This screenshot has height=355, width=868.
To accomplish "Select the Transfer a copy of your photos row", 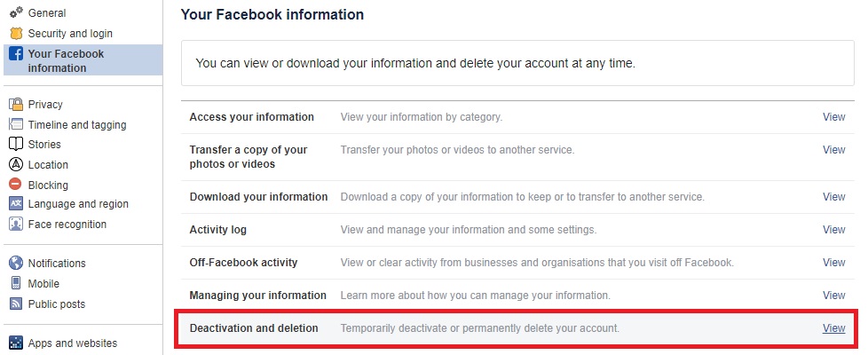I will coord(249,157).
